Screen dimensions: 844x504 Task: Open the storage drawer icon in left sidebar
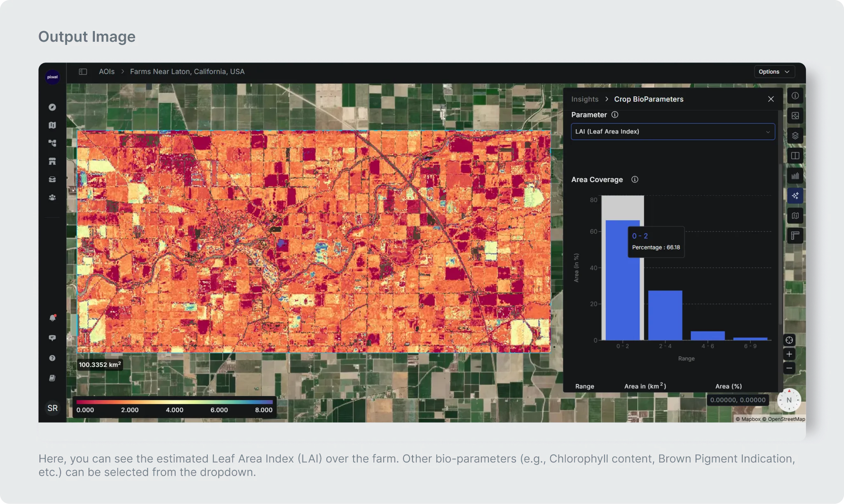point(52,180)
